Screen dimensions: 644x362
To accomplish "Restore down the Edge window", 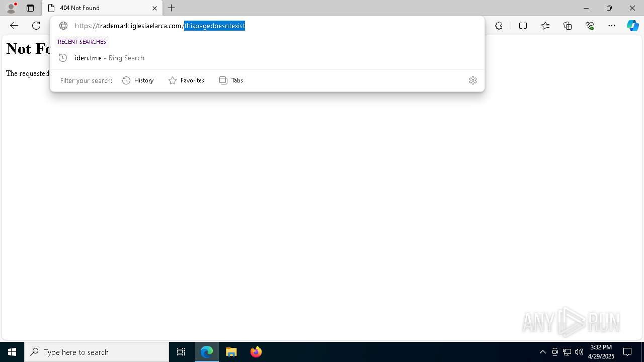I will point(609,8).
